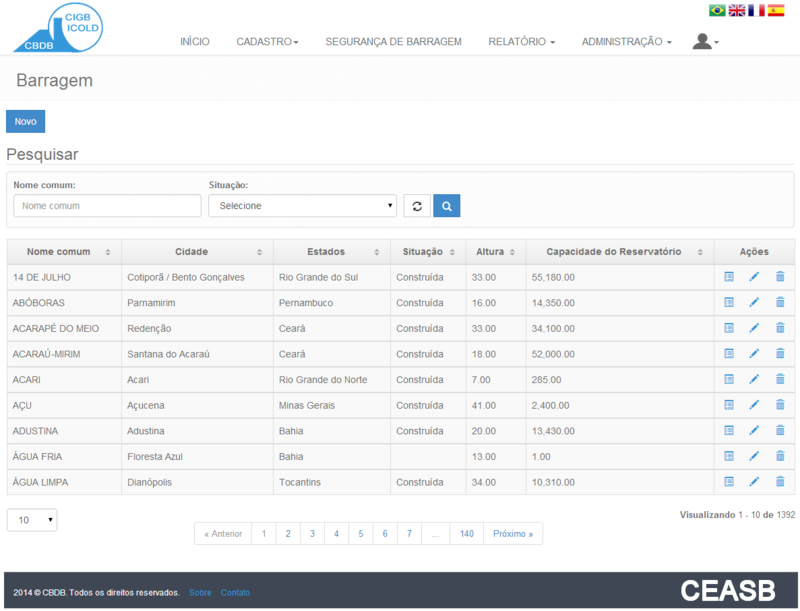Image resolution: width=800 pixels, height=611 pixels.
Task: Edit the ADUSTINA dam entry
Action: (x=754, y=430)
